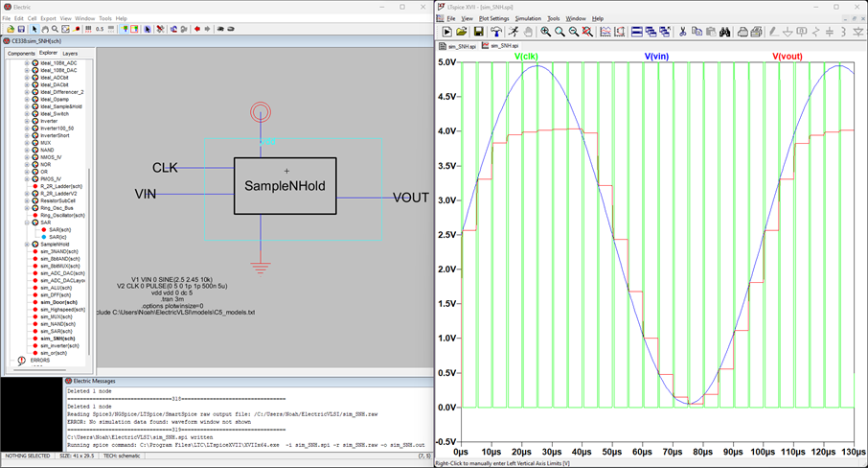Expand the SampleNHold tree node
The image size is (868, 468).
(27, 244)
